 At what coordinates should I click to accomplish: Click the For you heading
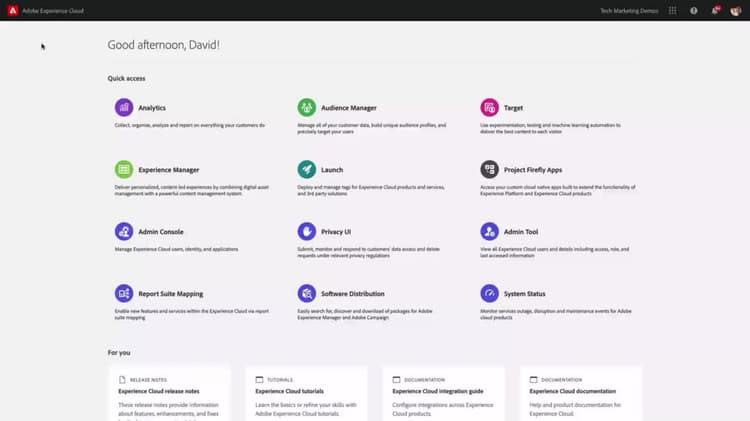click(x=119, y=353)
